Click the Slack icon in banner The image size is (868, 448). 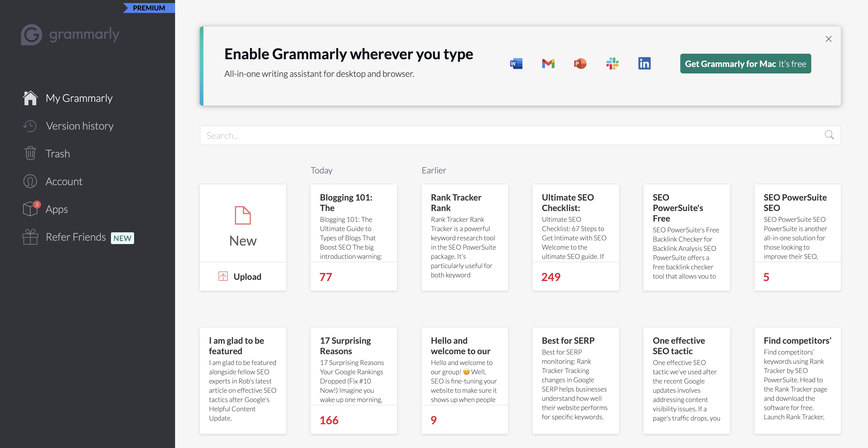tap(612, 64)
